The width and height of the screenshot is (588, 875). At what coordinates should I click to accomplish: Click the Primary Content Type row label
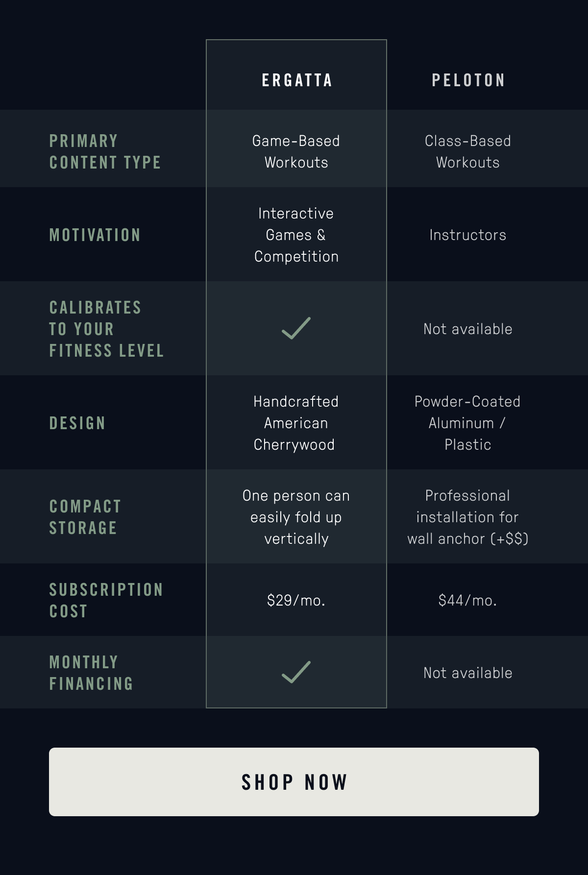coord(105,151)
